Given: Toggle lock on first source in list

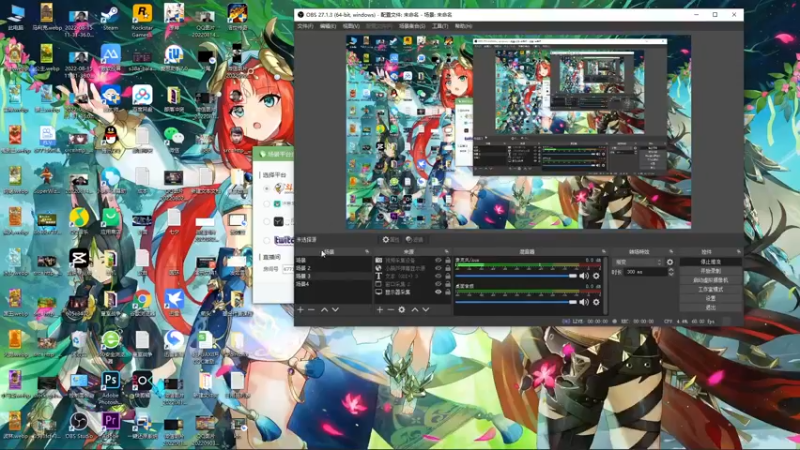Looking at the screenshot, I should pos(447,261).
